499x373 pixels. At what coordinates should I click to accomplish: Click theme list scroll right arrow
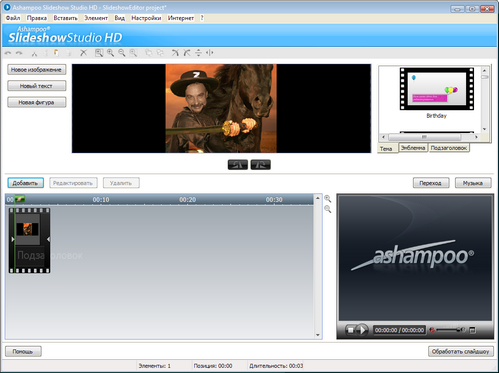coord(476,137)
